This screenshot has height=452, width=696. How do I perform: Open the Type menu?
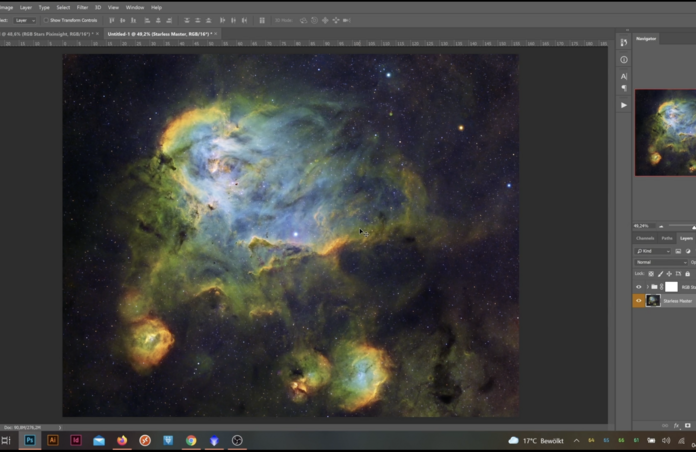(x=44, y=8)
